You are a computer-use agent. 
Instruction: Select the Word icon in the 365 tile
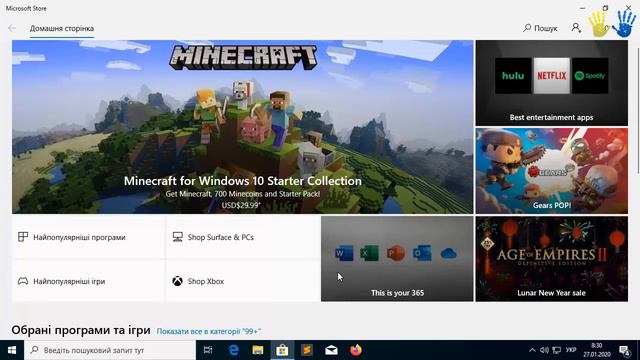(344, 253)
